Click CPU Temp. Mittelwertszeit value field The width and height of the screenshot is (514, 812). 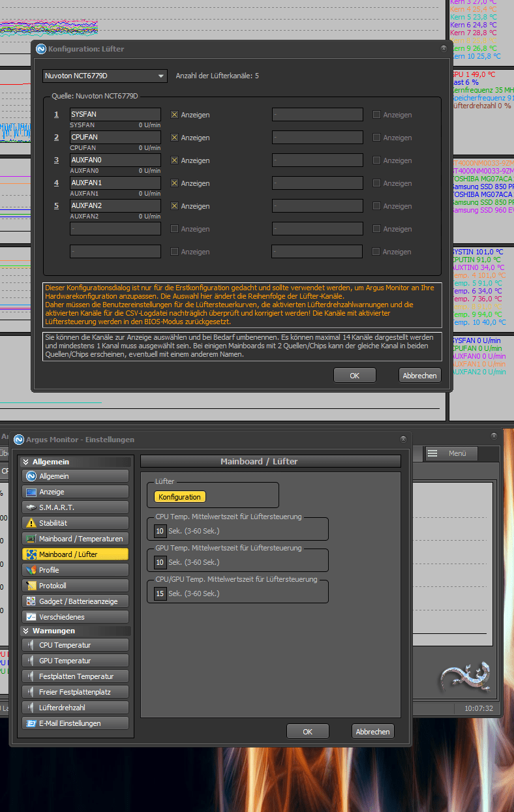160,531
